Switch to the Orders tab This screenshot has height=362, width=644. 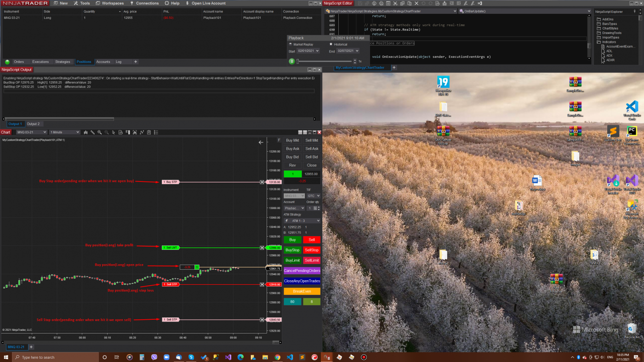click(x=19, y=62)
